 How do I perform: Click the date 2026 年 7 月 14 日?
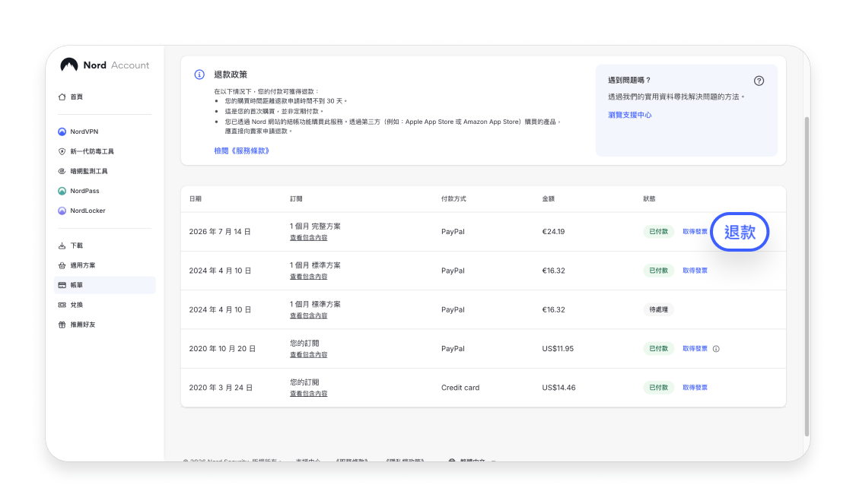click(x=220, y=231)
